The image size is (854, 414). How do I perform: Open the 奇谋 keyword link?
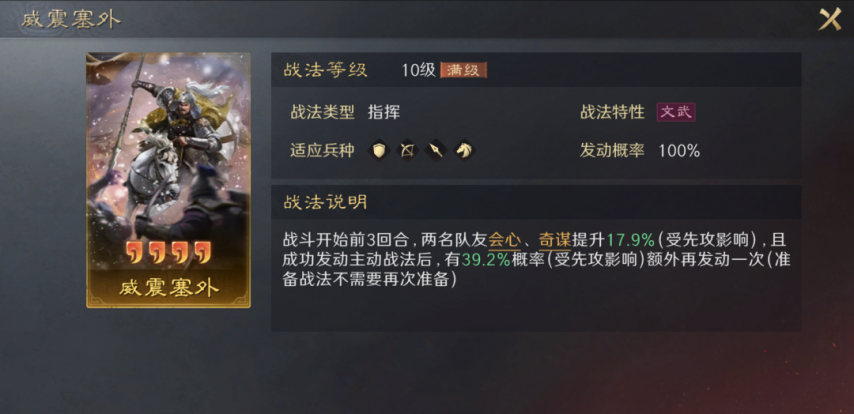pyautogui.click(x=554, y=240)
